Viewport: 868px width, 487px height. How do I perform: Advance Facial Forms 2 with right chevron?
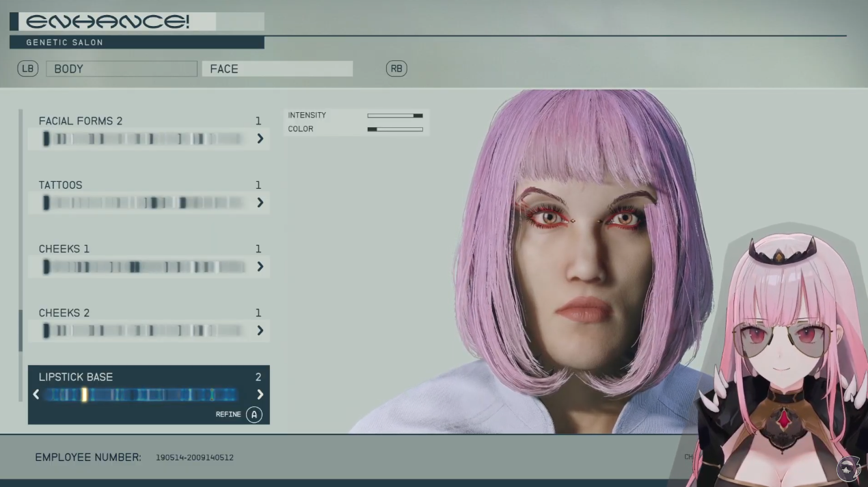pos(260,139)
